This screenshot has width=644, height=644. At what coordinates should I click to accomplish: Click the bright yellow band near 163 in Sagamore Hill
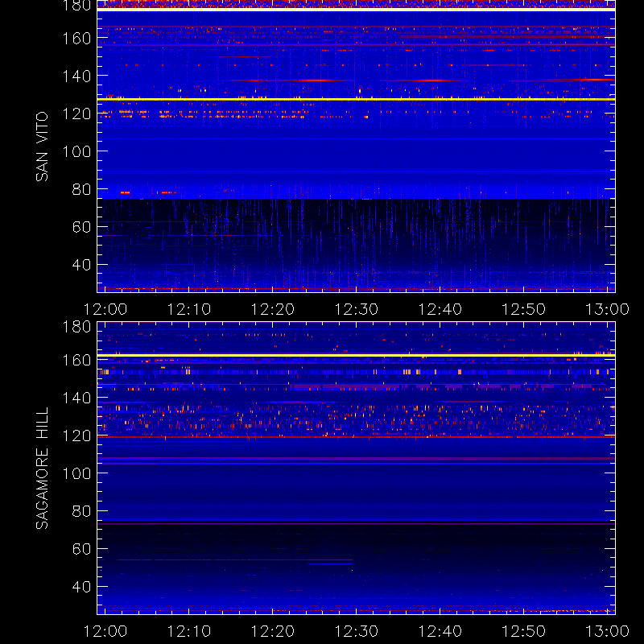[x=356, y=355]
